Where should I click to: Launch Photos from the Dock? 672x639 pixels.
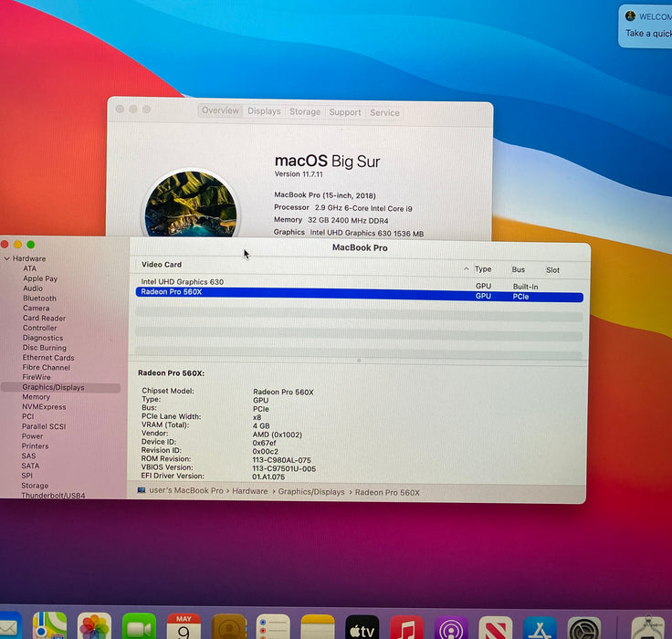click(x=94, y=627)
